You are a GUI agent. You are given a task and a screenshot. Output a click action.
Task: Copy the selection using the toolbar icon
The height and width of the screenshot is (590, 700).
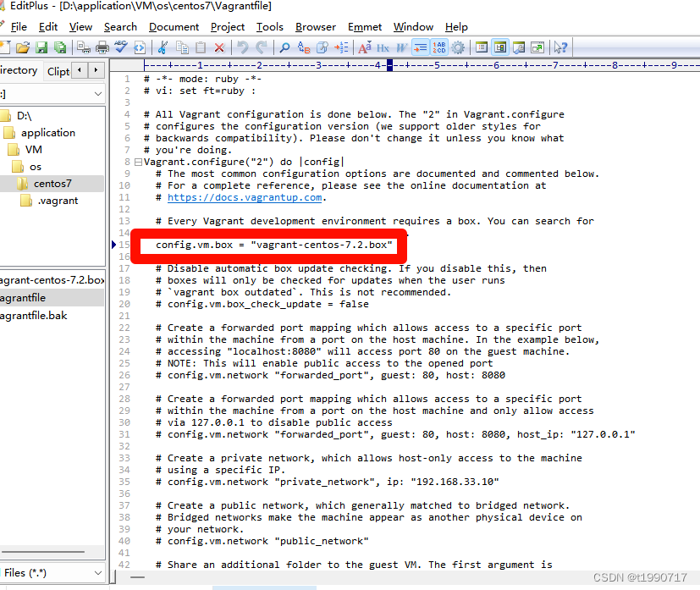(x=182, y=47)
